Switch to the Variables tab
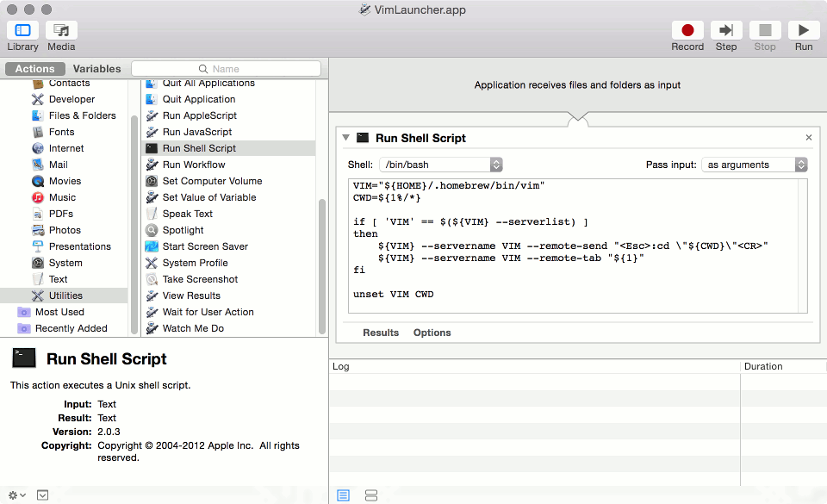 [96, 68]
